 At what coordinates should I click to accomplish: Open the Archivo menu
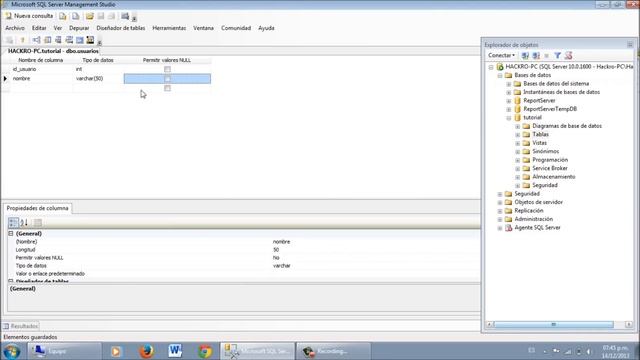pos(15,28)
